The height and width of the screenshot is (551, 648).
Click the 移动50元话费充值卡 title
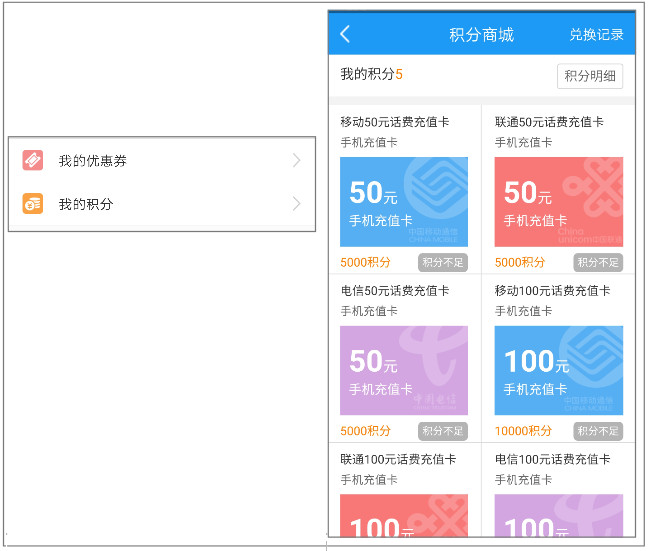[x=395, y=122]
